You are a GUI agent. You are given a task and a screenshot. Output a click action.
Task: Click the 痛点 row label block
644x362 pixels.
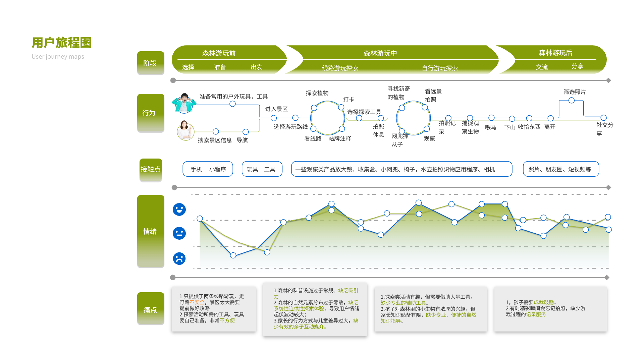(x=150, y=309)
